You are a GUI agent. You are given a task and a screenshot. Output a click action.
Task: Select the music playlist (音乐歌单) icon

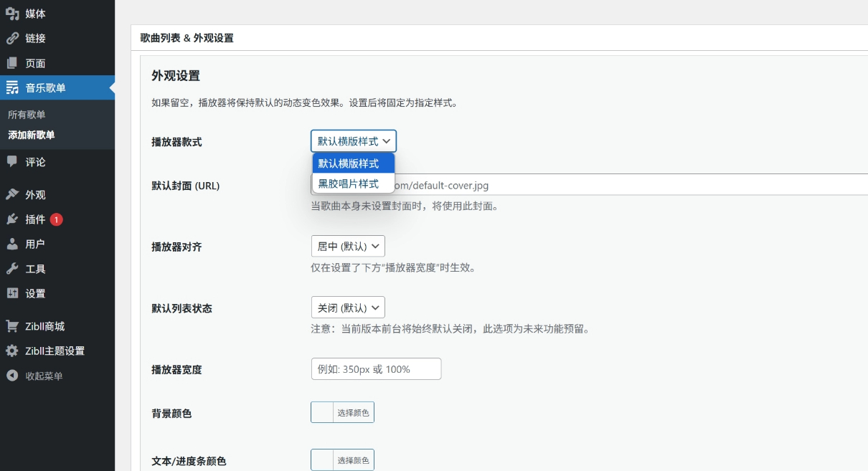pos(12,88)
